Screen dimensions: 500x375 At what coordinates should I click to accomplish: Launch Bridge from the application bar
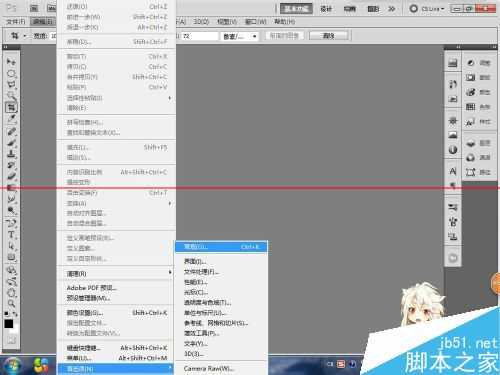click(x=34, y=8)
